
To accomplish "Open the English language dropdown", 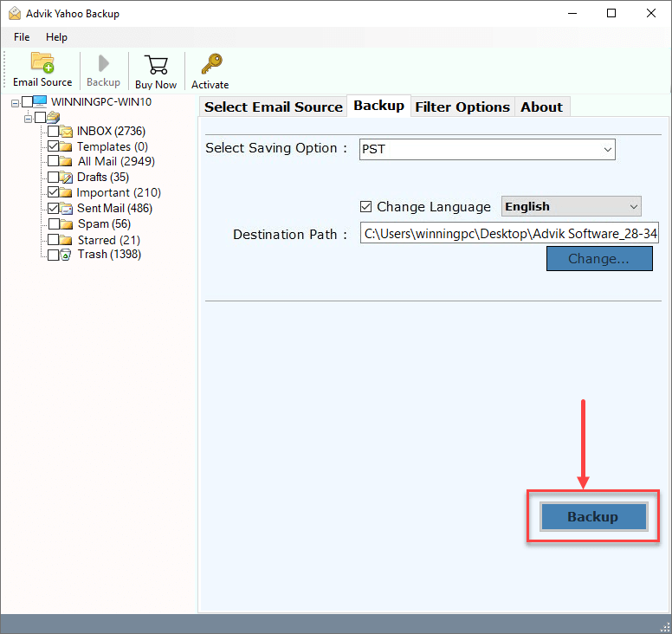I will coord(572,207).
